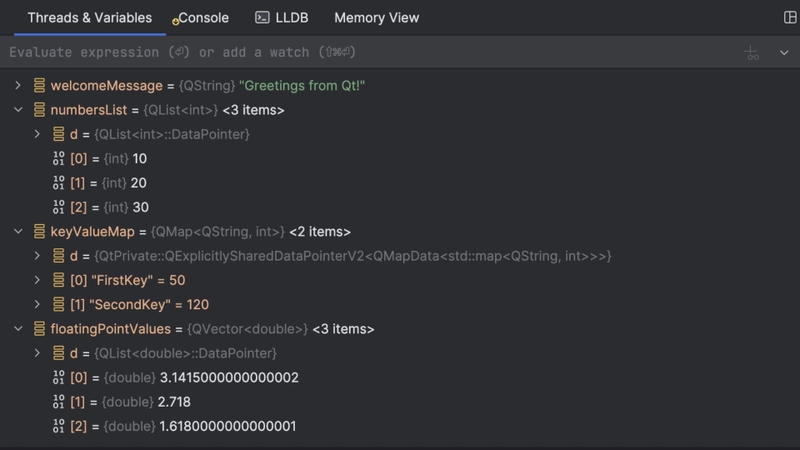The image size is (800, 450).
Task: Click the add to watches glasses icon
Action: tap(752, 52)
